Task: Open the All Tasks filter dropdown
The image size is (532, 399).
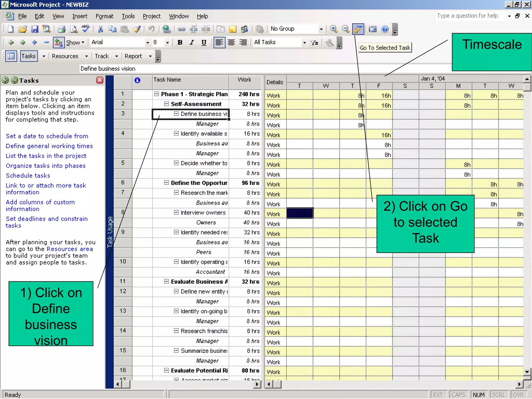Action: (305, 42)
